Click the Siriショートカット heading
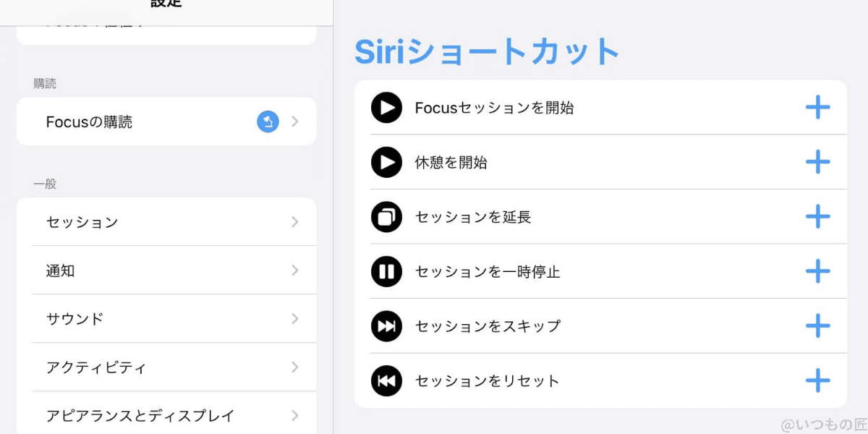Viewport: 868px width, 434px height. click(x=485, y=50)
